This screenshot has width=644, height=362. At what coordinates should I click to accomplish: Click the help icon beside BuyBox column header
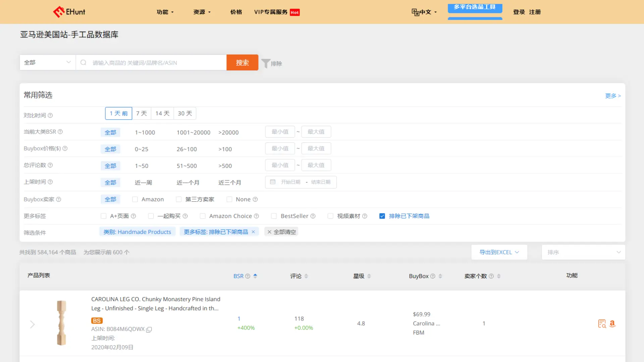[x=433, y=276]
